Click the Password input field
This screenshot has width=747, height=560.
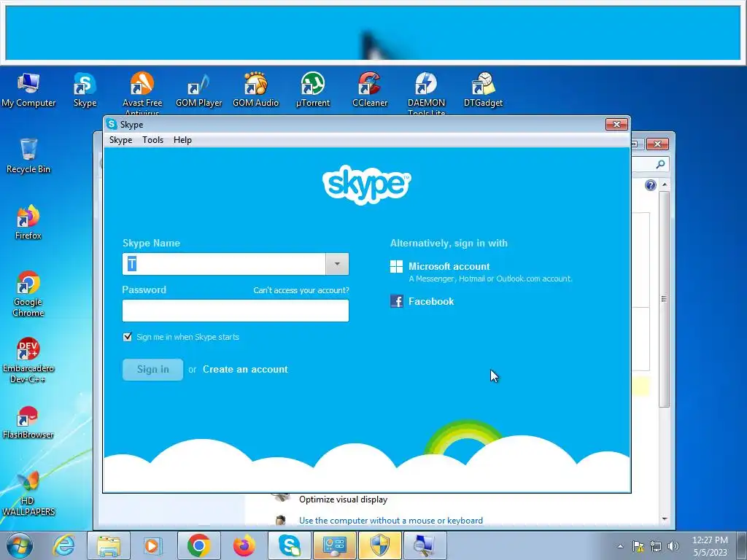click(236, 311)
